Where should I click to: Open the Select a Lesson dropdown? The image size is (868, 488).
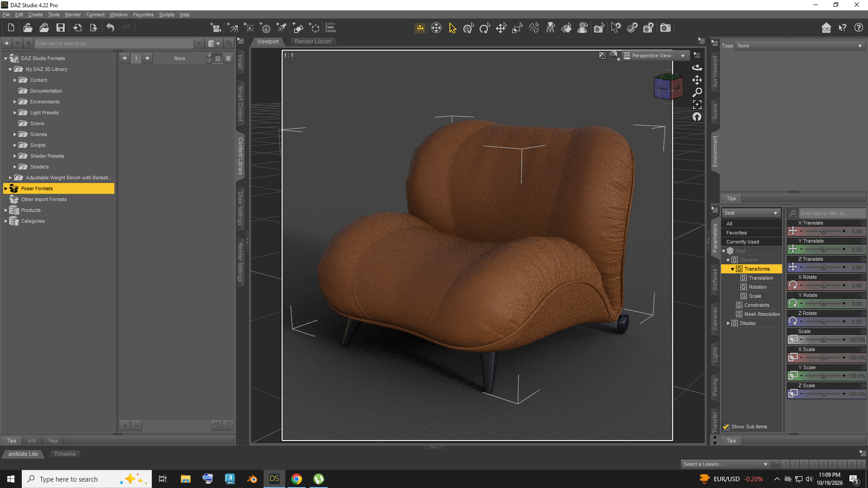(725, 465)
